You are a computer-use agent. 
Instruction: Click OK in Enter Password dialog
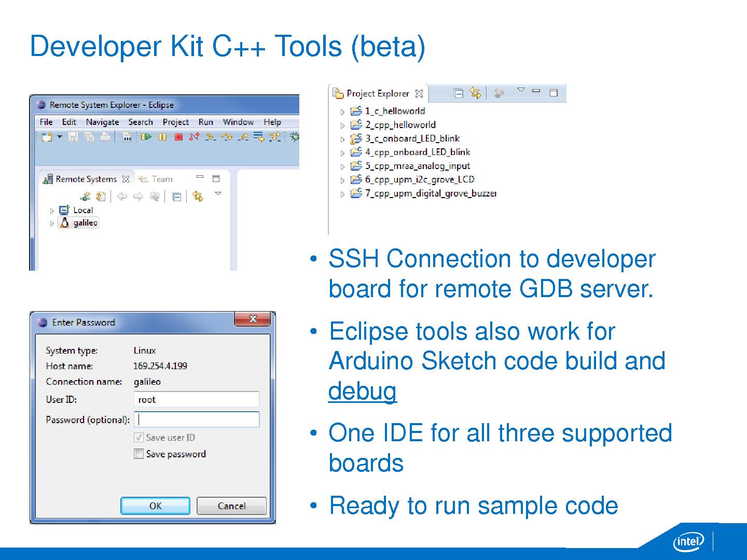[x=155, y=506]
